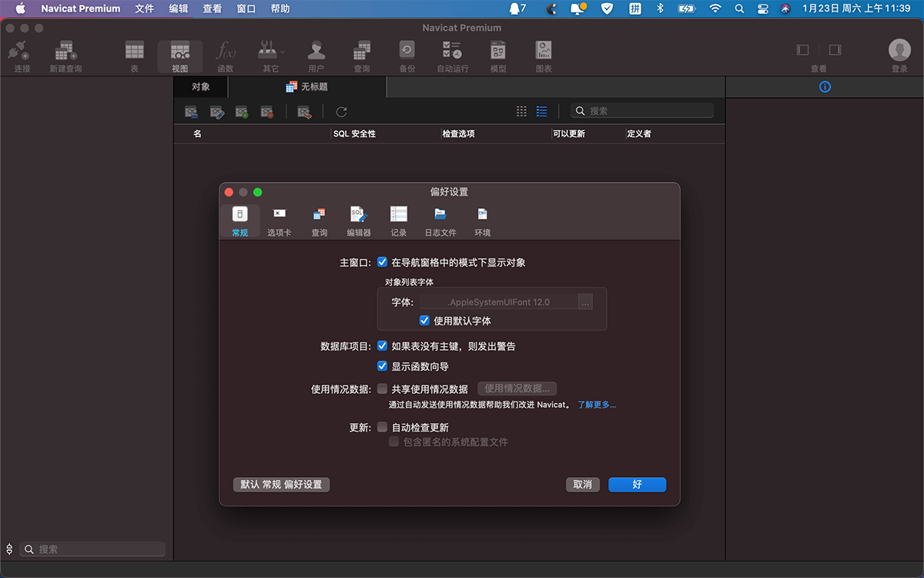
Task: Click the new view green plus icon
Action: pyautogui.click(x=242, y=112)
